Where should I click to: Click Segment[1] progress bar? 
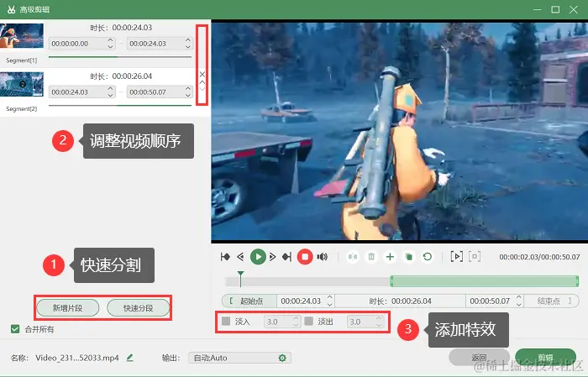pos(120,57)
